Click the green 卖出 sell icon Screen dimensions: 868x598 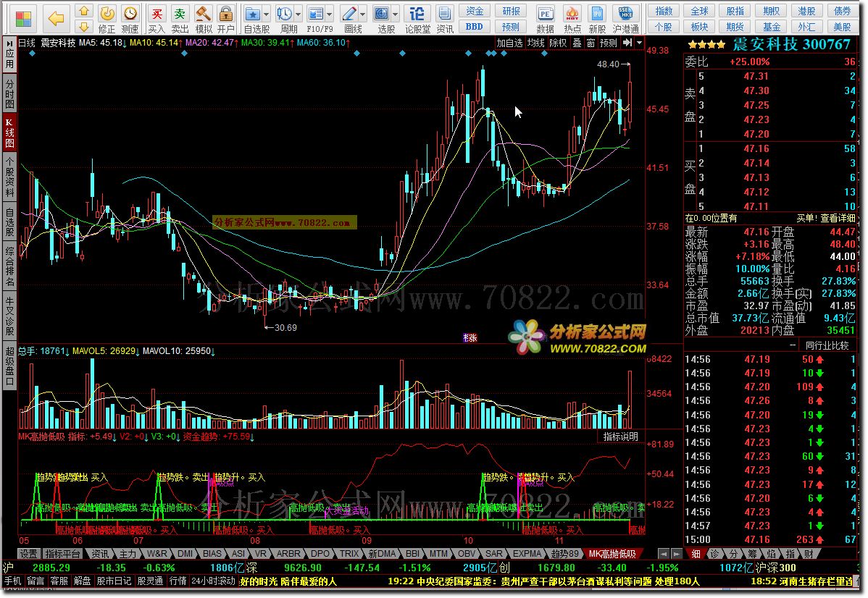[x=180, y=20]
